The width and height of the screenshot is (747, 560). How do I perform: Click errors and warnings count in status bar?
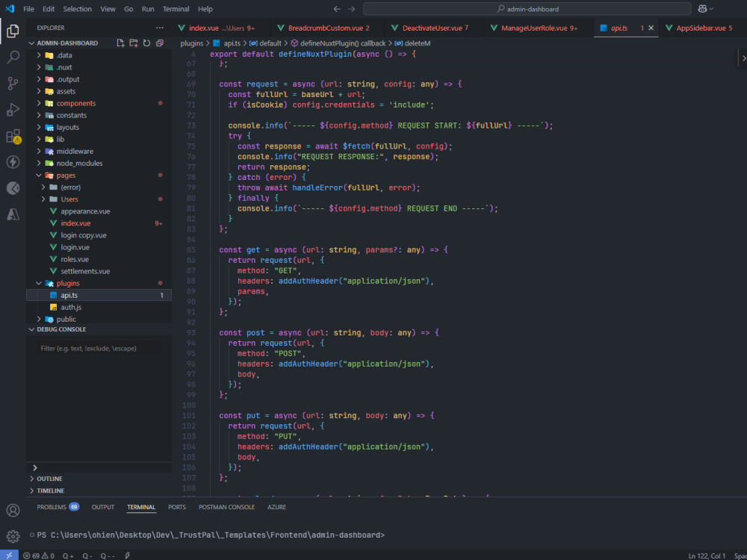[39, 556]
